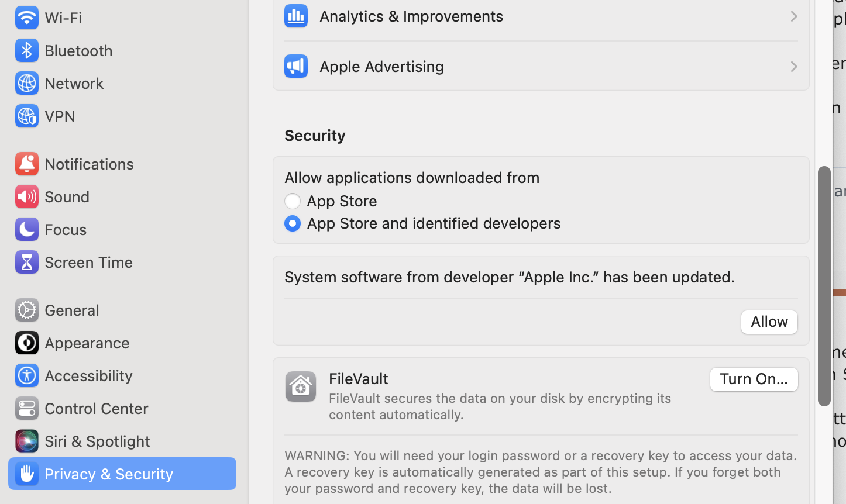Image resolution: width=846 pixels, height=504 pixels.
Task: Open the Accessibility settings pane
Action: point(122,375)
